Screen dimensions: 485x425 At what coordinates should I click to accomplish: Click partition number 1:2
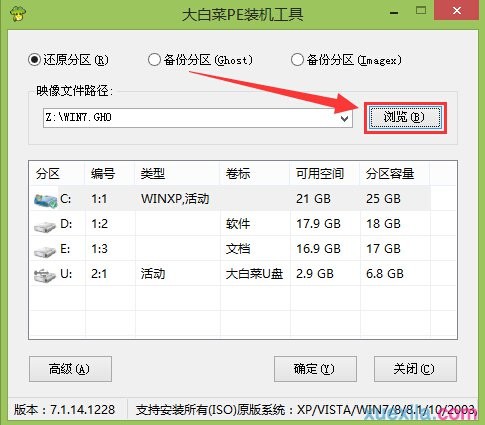(99, 224)
